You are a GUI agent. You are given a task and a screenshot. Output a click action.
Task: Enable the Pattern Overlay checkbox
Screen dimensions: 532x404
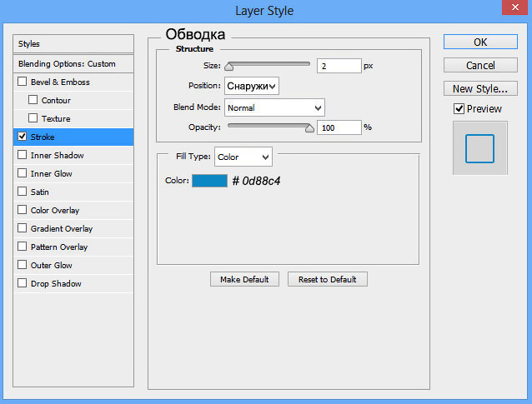pyautogui.click(x=22, y=246)
